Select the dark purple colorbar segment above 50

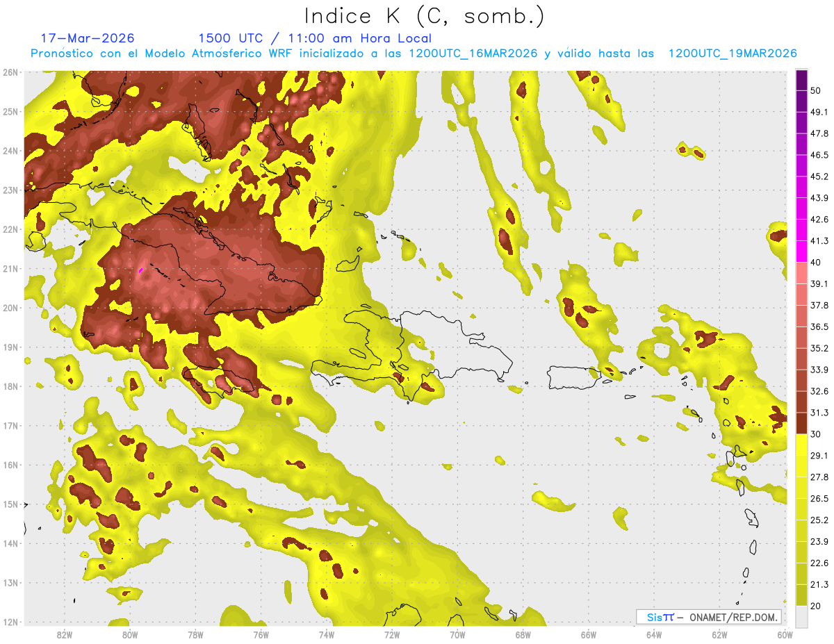pos(801,80)
